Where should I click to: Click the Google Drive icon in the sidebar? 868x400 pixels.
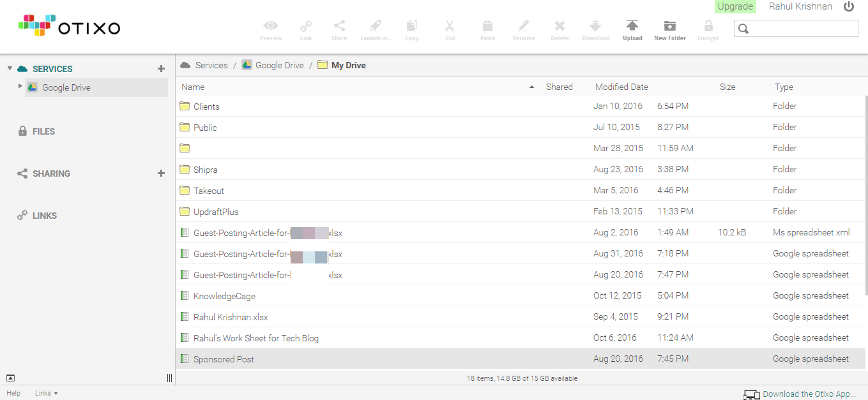[x=33, y=87]
